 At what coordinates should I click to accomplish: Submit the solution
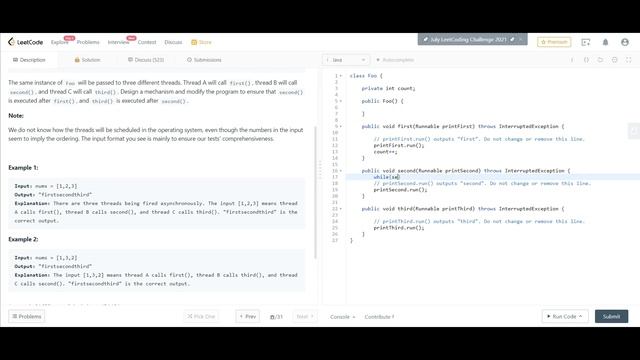click(611, 316)
